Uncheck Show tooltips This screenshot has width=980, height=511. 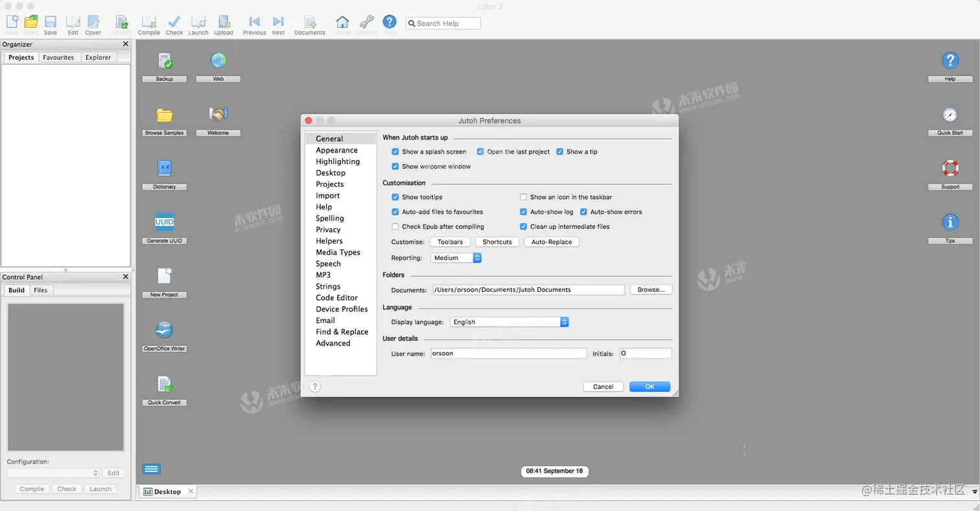(x=395, y=197)
